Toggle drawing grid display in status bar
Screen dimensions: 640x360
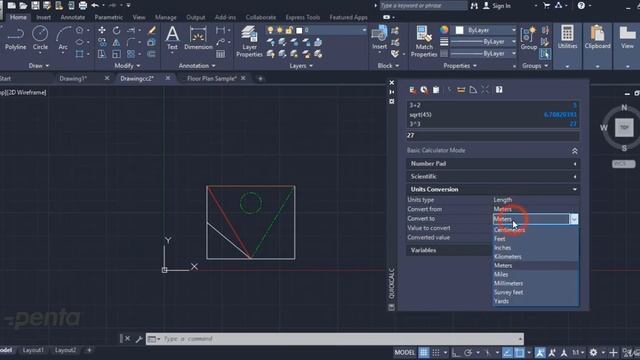coord(424,353)
